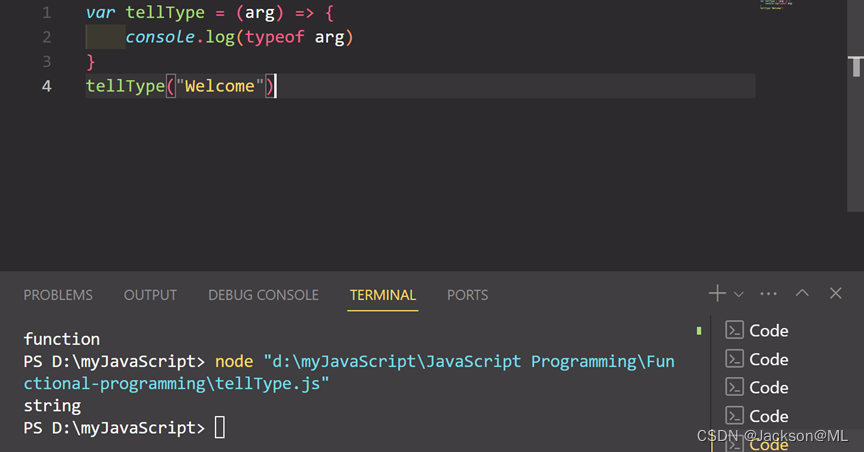Screen dimensions: 864x452
Task: Select the first Code terminal icon
Action: point(735,331)
